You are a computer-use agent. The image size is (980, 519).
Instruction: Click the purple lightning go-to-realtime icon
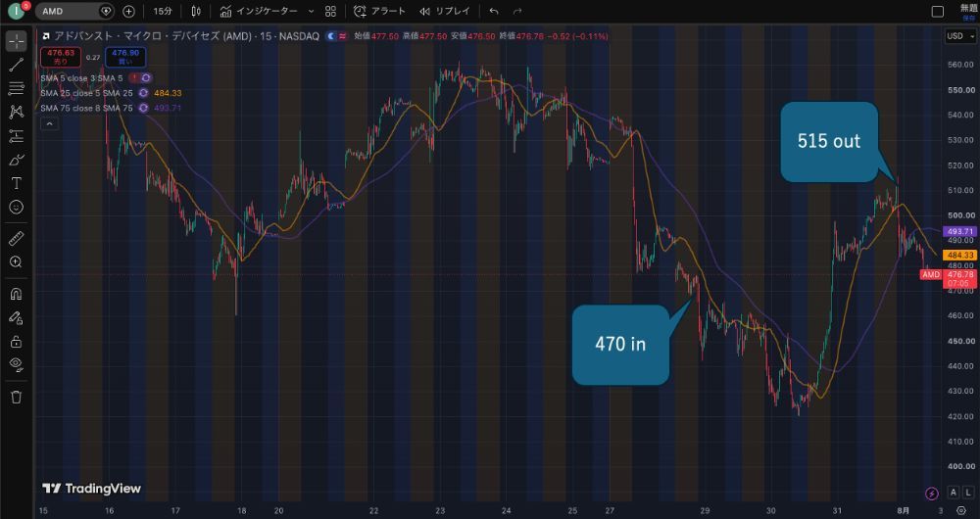[932, 494]
